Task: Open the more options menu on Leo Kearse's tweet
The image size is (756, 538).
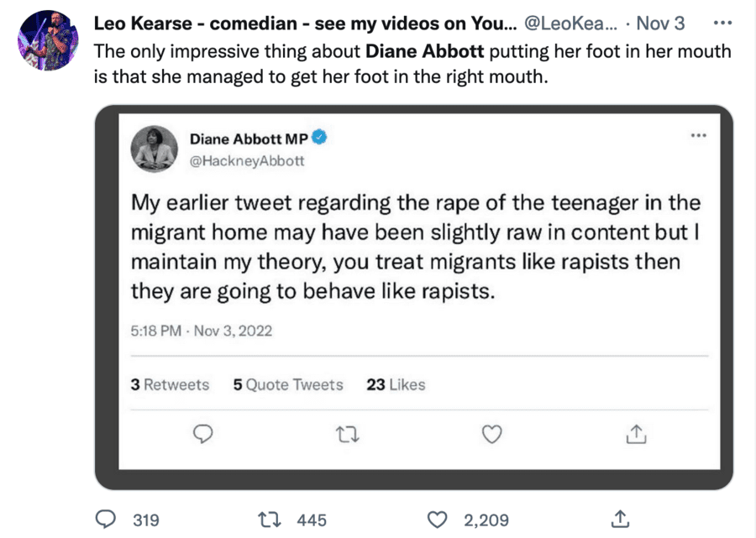Action: pyautogui.click(x=721, y=24)
